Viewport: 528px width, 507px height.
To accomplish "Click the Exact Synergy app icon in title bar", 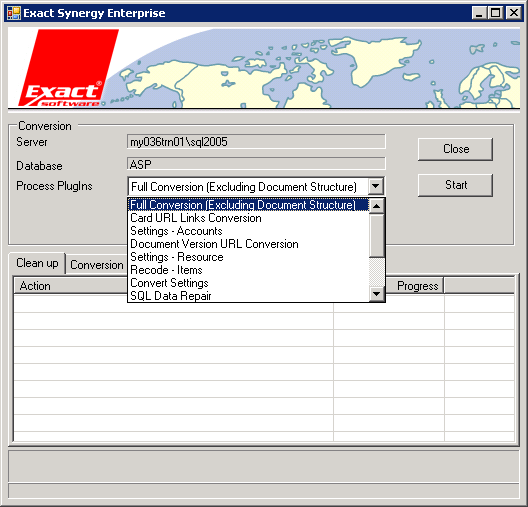I will tap(14, 13).
